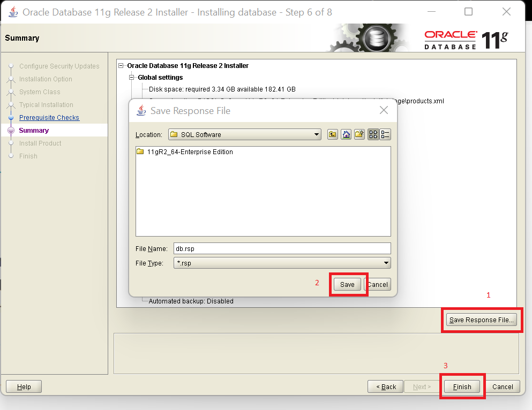The width and height of the screenshot is (532, 410).
Task: Open installer Help
Action: click(x=24, y=386)
